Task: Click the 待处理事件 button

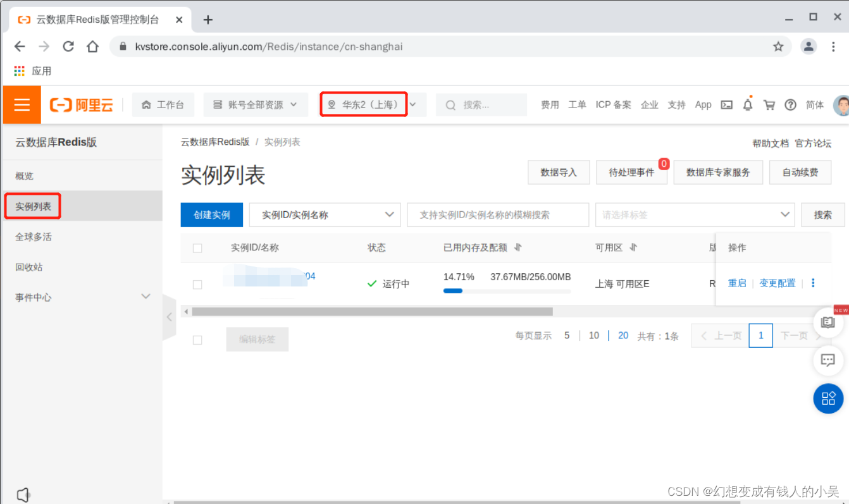Action: 631,172
